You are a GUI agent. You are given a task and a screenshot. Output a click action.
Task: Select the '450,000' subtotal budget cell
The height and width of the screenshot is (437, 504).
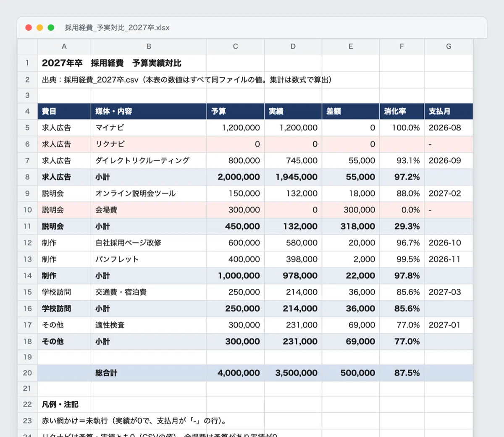pos(236,226)
